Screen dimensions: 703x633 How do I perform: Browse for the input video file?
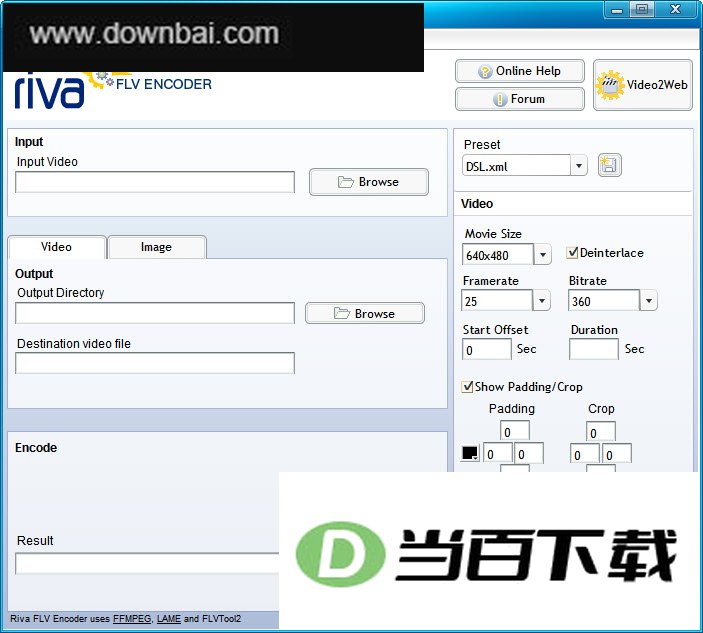369,182
